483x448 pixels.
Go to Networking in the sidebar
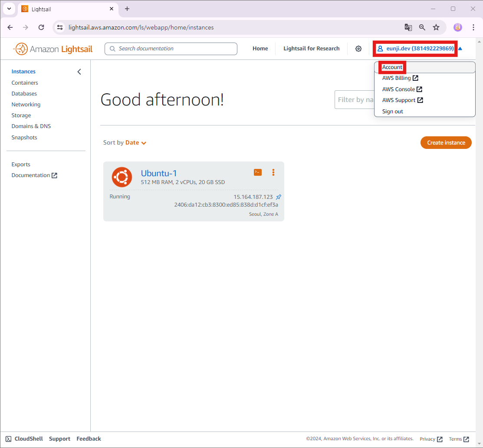coord(26,105)
